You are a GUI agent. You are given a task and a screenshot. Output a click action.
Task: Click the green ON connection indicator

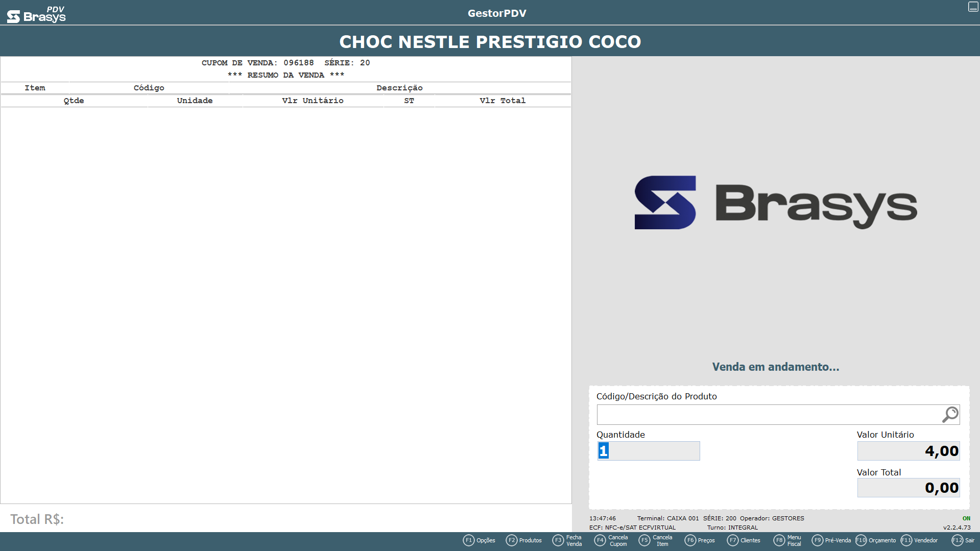(x=966, y=518)
